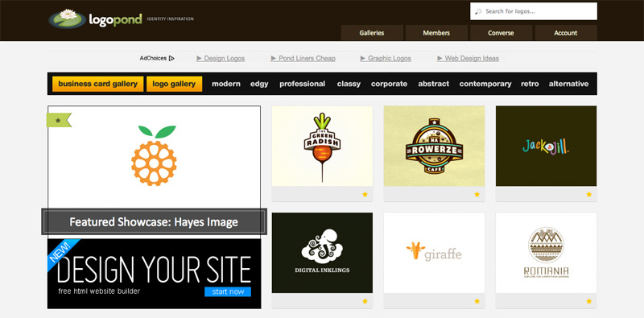Favorite the Romania logo with star
Image resolution: width=644 pixels, height=318 pixels.
pyautogui.click(x=589, y=301)
